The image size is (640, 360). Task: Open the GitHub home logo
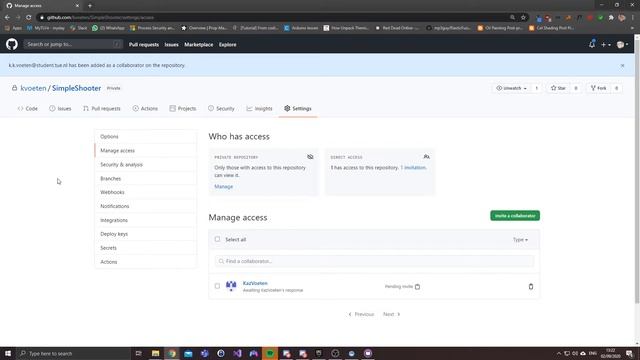(x=12, y=44)
